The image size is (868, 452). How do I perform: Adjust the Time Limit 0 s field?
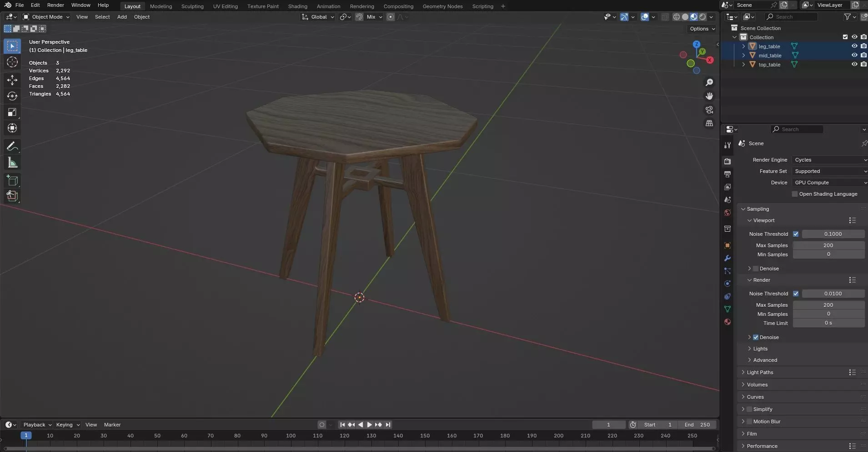coord(828,323)
